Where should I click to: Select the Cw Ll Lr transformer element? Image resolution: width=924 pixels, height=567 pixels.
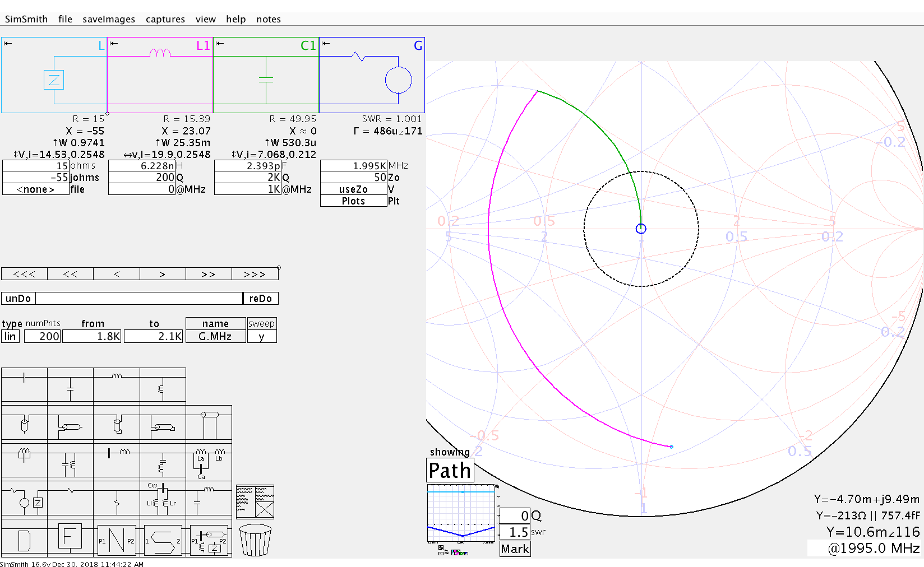pyautogui.click(x=163, y=498)
